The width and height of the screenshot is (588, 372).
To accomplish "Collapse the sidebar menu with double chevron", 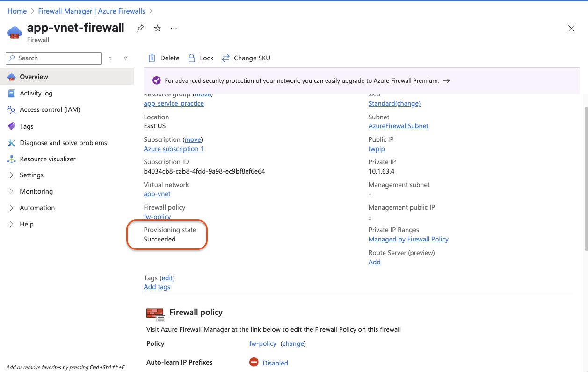I will tap(125, 58).
